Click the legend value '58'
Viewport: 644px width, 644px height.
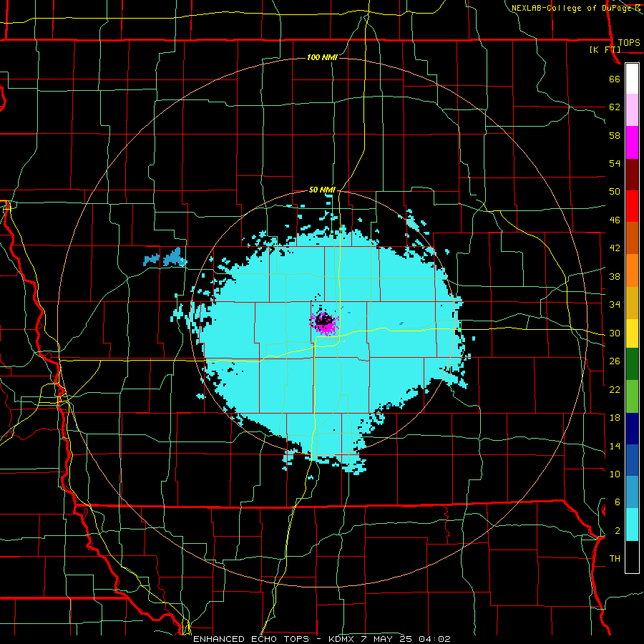pyautogui.click(x=615, y=135)
